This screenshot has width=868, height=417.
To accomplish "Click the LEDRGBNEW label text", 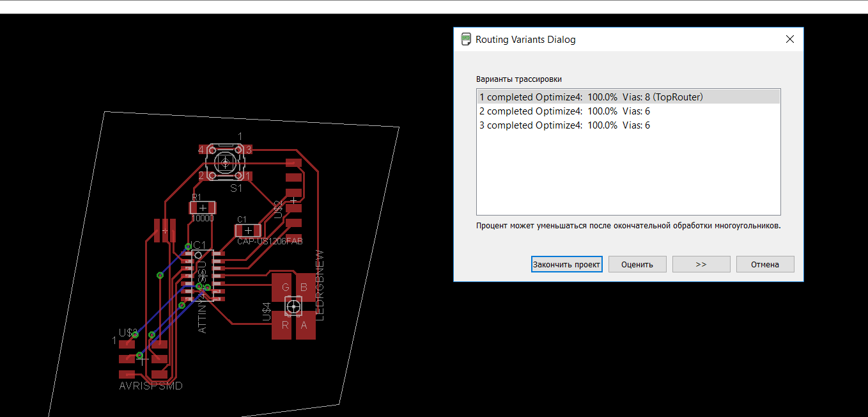I will [320, 285].
